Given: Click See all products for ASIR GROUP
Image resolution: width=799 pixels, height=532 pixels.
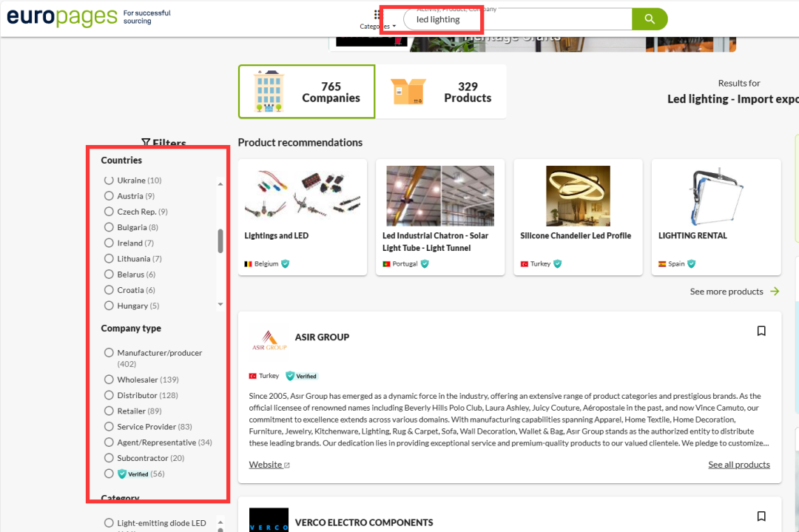Looking at the screenshot, I should [739, 465].
